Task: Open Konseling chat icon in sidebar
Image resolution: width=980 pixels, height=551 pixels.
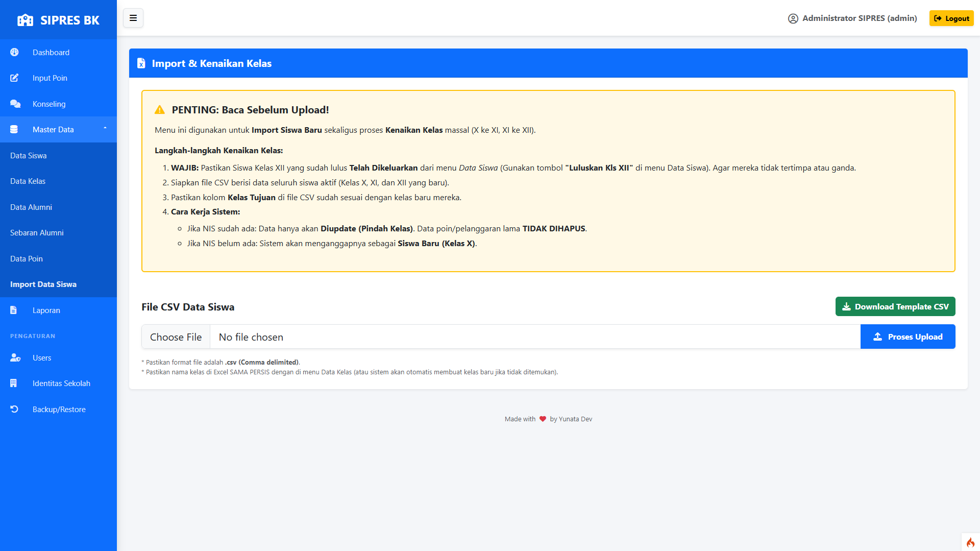Action: [x=15, y=104]
